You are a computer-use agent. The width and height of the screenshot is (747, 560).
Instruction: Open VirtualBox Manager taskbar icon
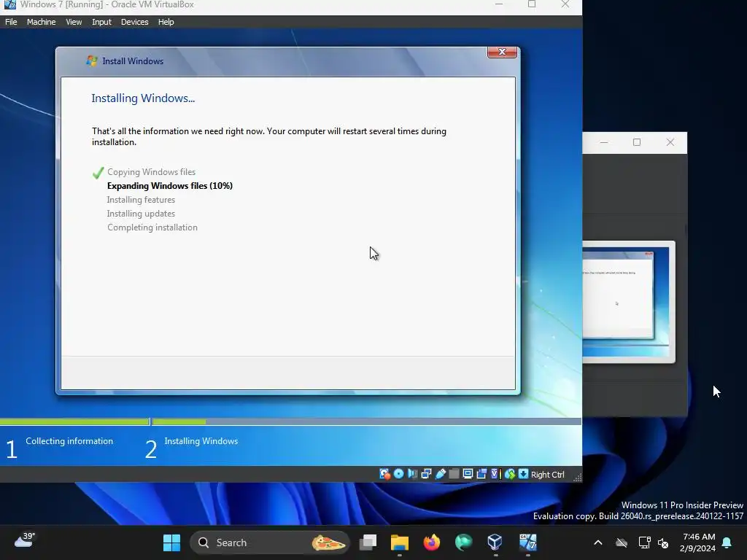(x=495, y=542)
